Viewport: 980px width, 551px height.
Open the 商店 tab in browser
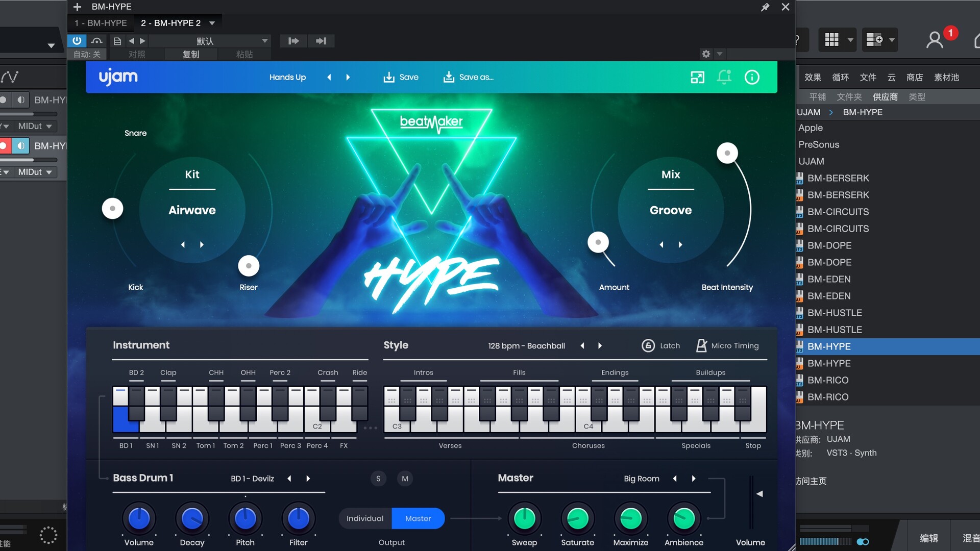[915, 77]
